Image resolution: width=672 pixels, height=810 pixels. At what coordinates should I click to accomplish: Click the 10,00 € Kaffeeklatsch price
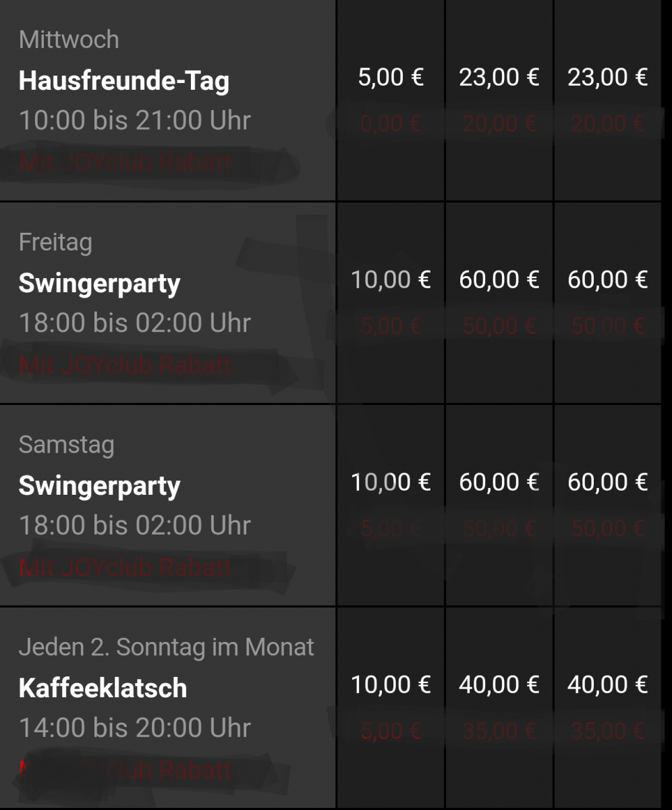point(391,684)
